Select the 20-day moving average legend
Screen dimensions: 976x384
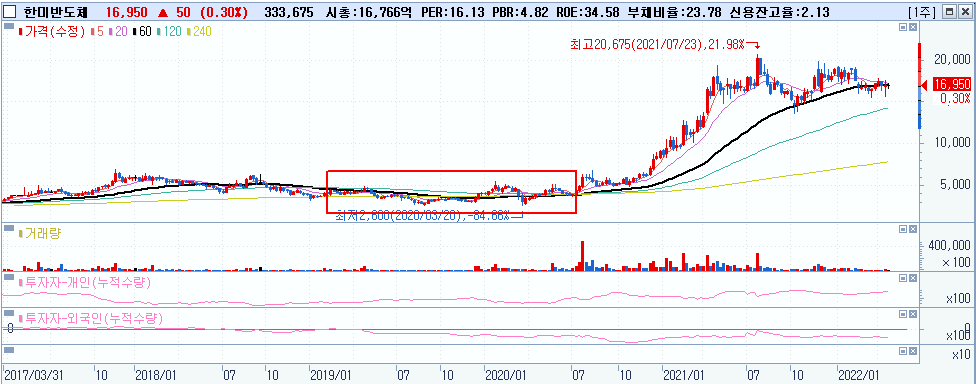[x=118, y=32]
